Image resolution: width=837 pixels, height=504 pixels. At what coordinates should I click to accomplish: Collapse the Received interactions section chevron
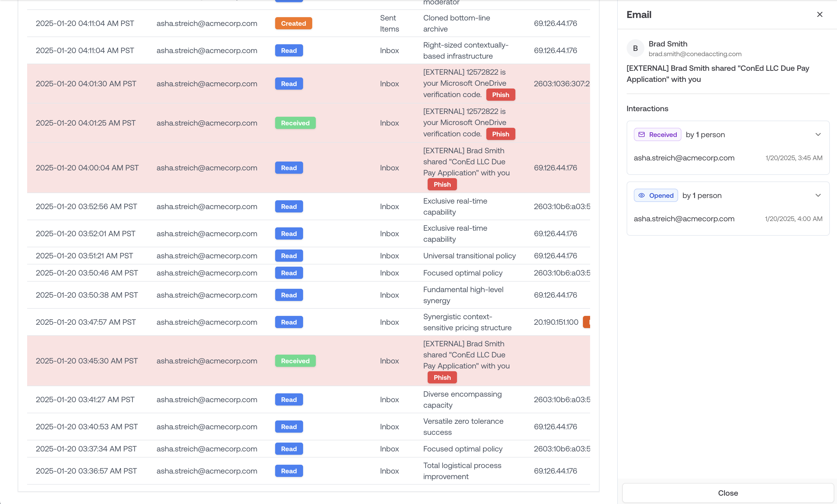[x=818, y=134]
